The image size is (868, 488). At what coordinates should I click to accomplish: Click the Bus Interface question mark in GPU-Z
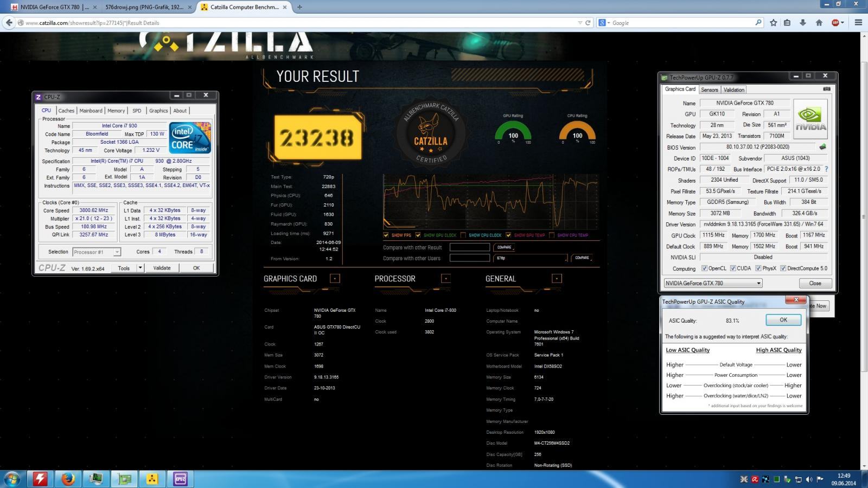[x=826, y=169]
